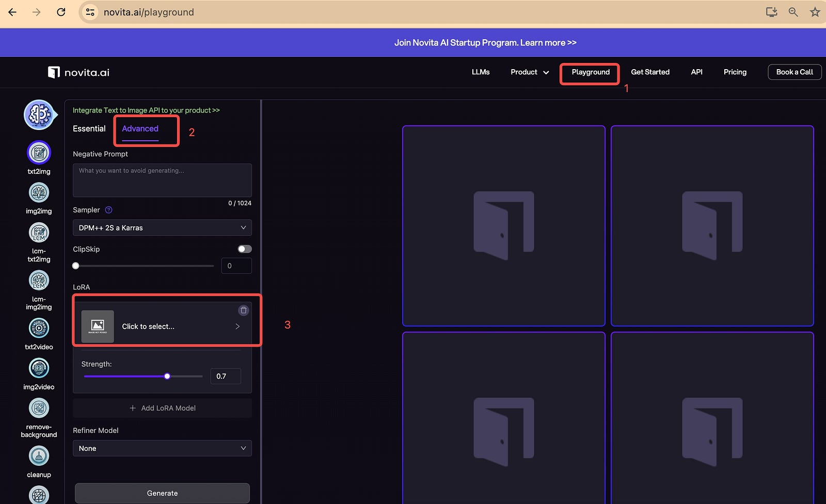Bookmark this page with the star icon

coord(815,12)
